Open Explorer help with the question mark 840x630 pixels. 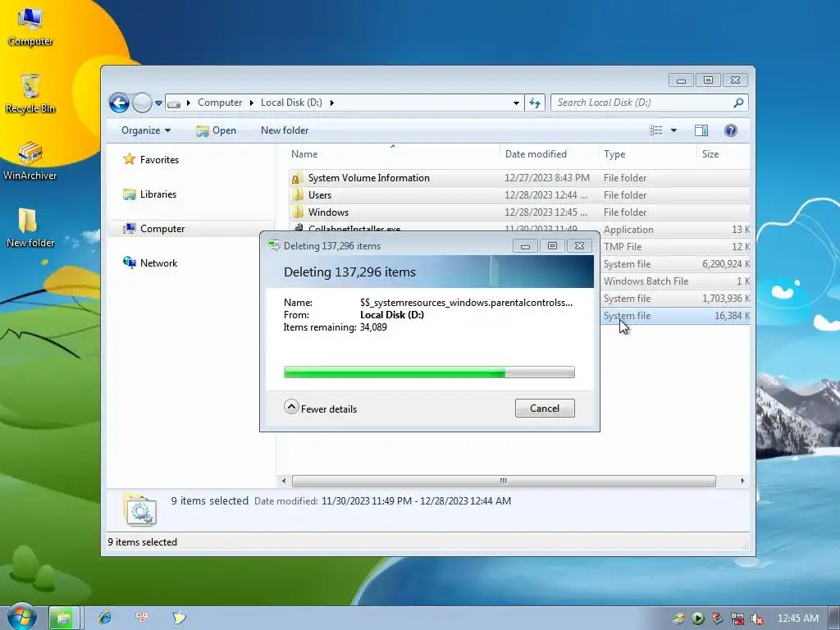tap(731, 130)
